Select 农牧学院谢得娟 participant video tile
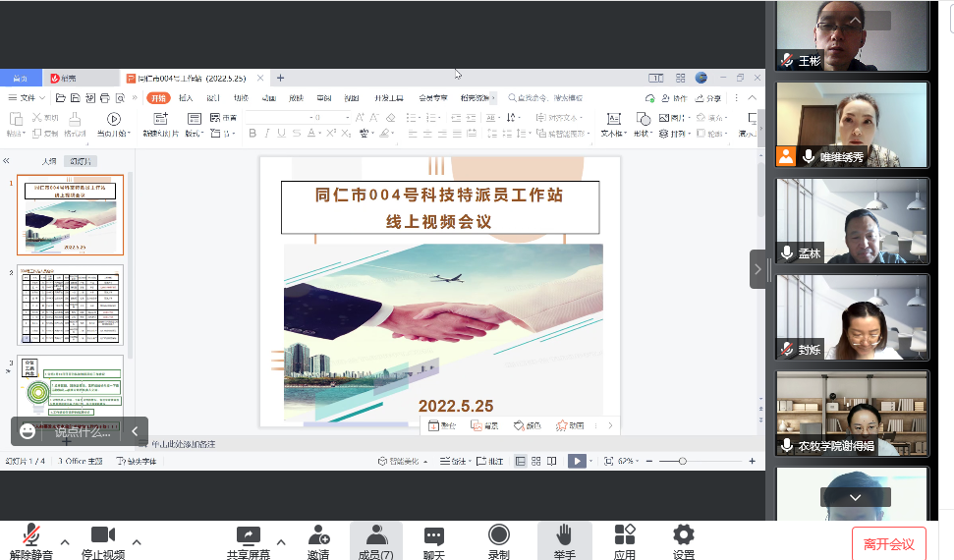The height and width of the screenshot is (560, 954). coord(853,414)
